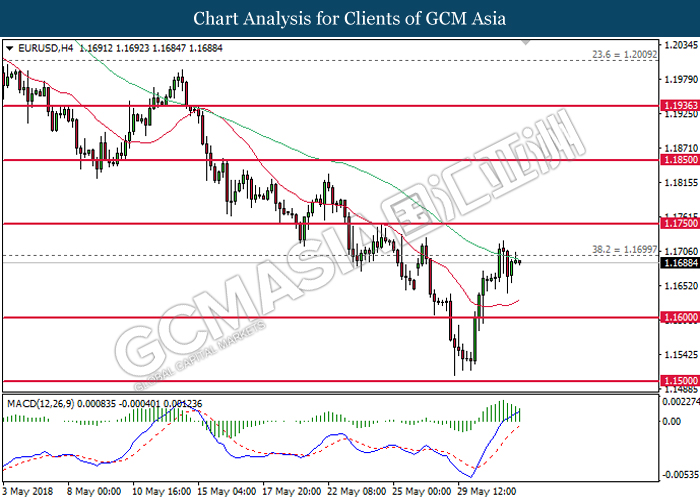The width and height of the screenshot is (700, 500).
Task: Click the MACD(12,26,9) indicator label
Action: [x=41, y=404]
